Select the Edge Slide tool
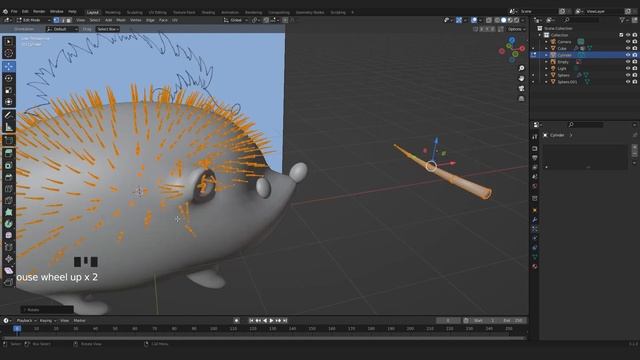The width and height of the screenshot is (640, 360). (9, 247)
